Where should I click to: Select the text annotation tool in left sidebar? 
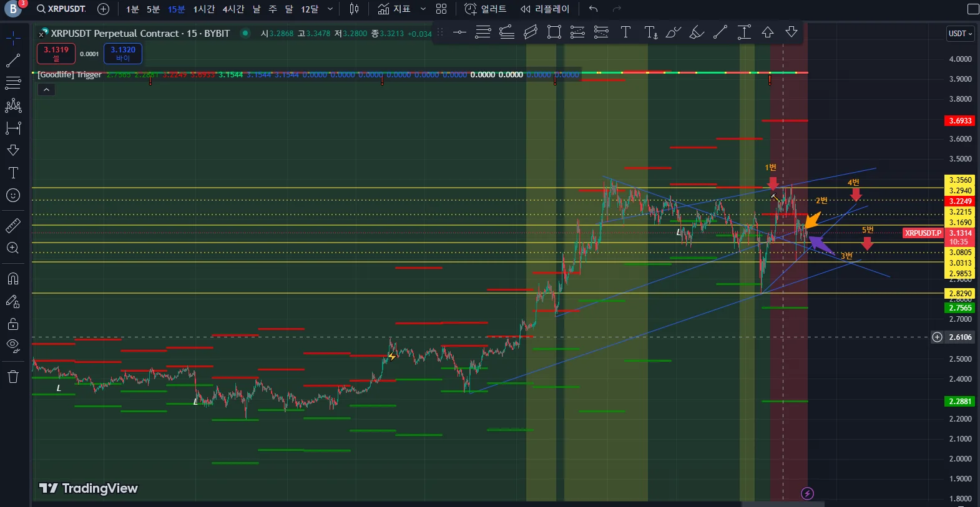click(x=13, y=173)
